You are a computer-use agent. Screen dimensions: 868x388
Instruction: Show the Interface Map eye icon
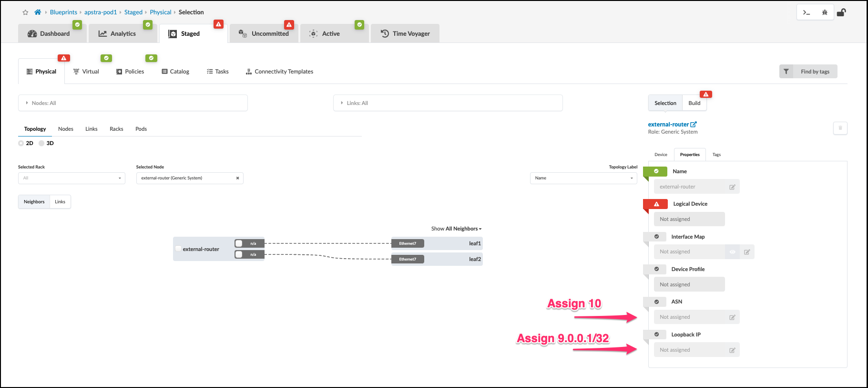[732, 252]
